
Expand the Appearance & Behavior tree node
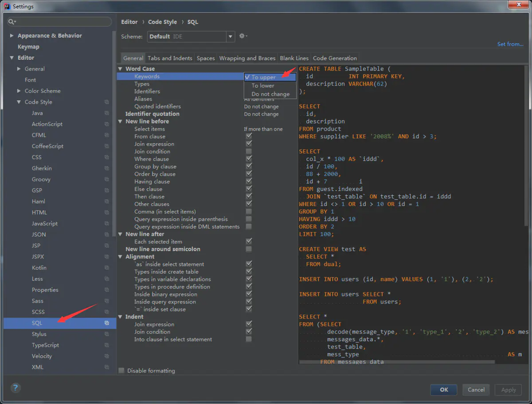(x=12, y=35)
